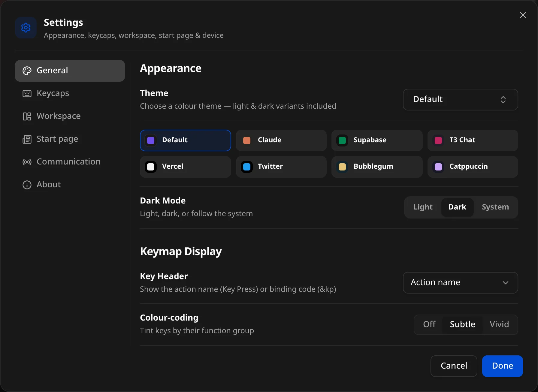Click the lavender Catppuccin colour swatch
This screenshot has height=392, width=538.
(x=438, y=167)
